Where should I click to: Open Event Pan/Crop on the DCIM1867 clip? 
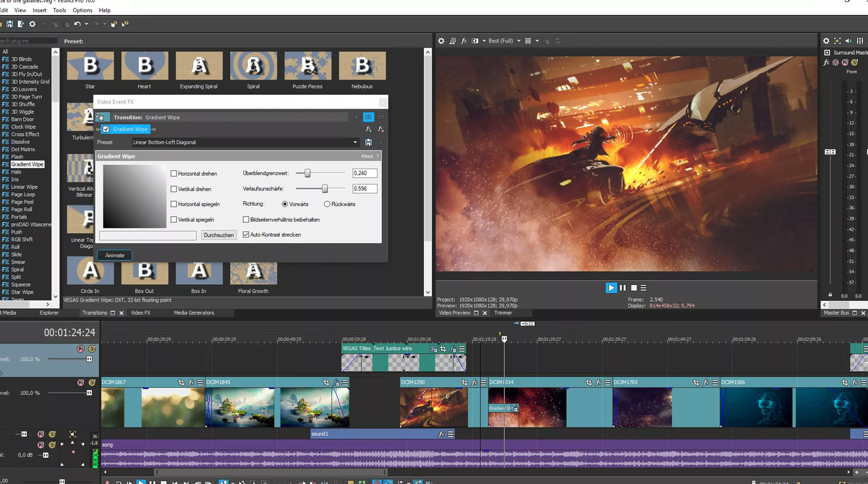click(182, 382)
